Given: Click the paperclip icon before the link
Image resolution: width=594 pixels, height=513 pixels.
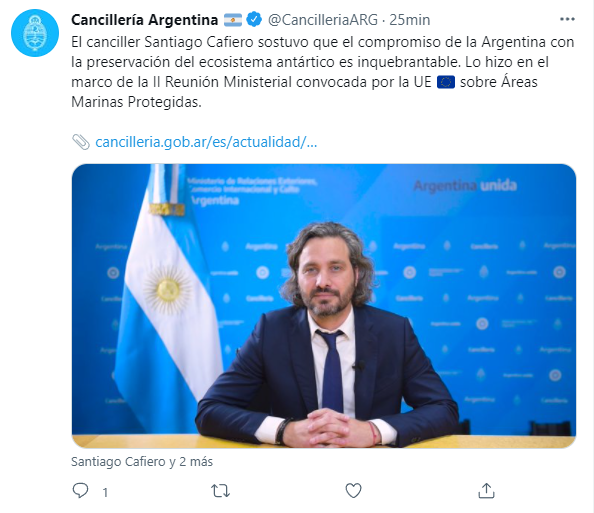Looking at the screenshot, I should pyautogui.click(x=81, y=142).
